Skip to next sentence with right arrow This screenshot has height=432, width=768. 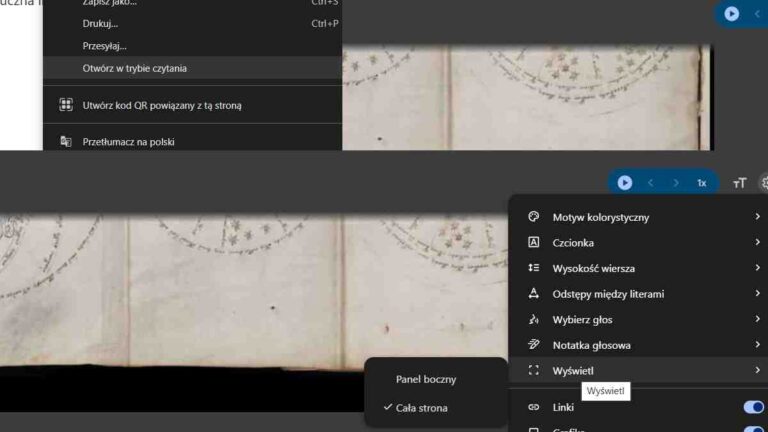coord(676,183)
